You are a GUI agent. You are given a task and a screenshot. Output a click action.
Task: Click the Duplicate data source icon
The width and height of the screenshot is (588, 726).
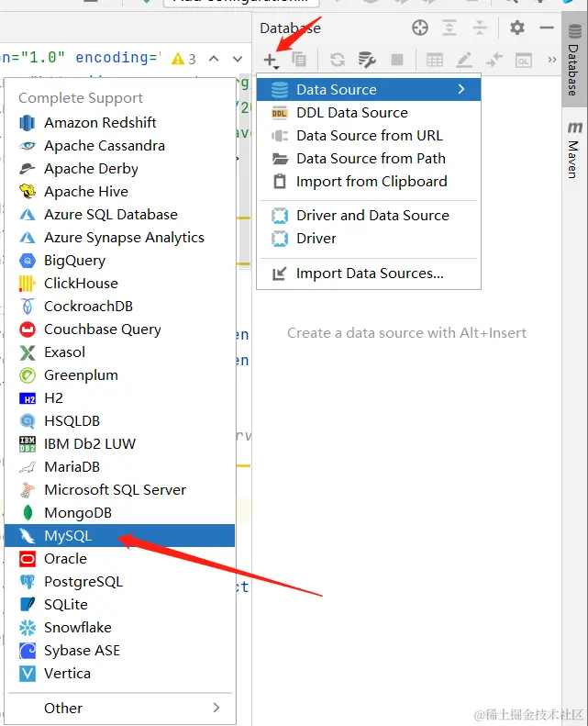point(299,60)
